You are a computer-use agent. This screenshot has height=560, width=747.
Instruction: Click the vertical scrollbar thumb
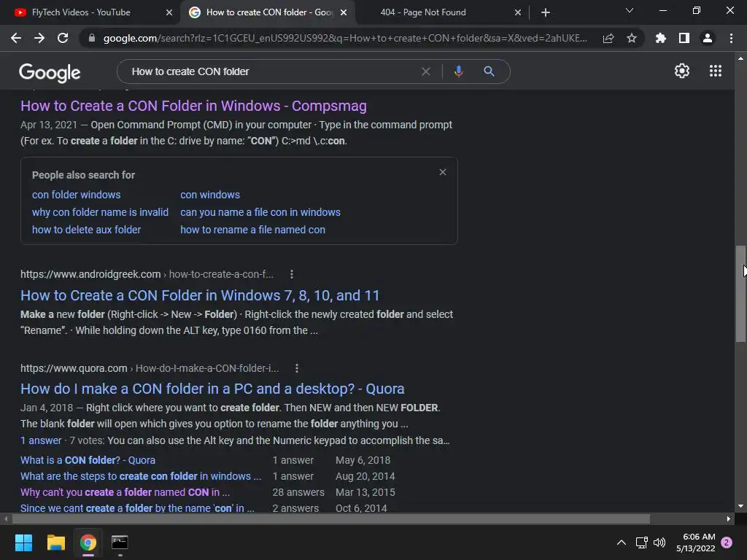point(740,293)
